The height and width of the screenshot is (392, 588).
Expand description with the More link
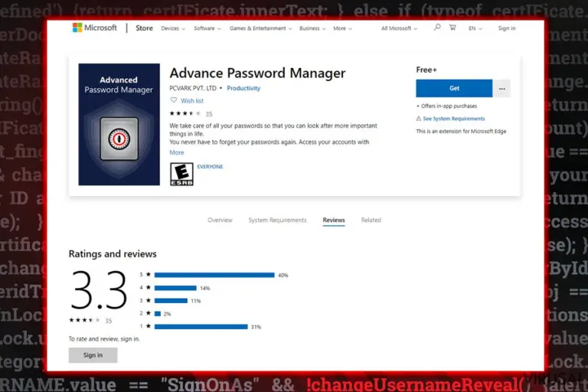177,152
